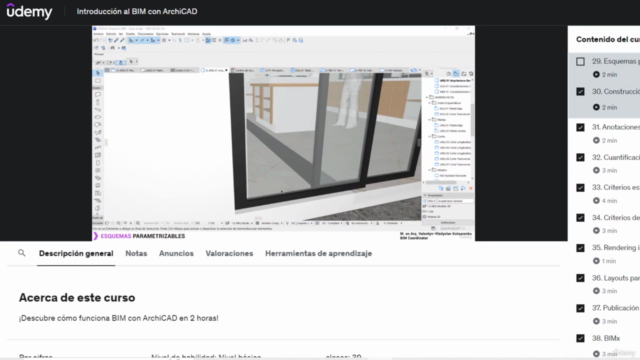The height and width of the screenshot is (360, 640).
Task: Open the Ayuda menu in ArchiCAD
Action: pos(207,34)
